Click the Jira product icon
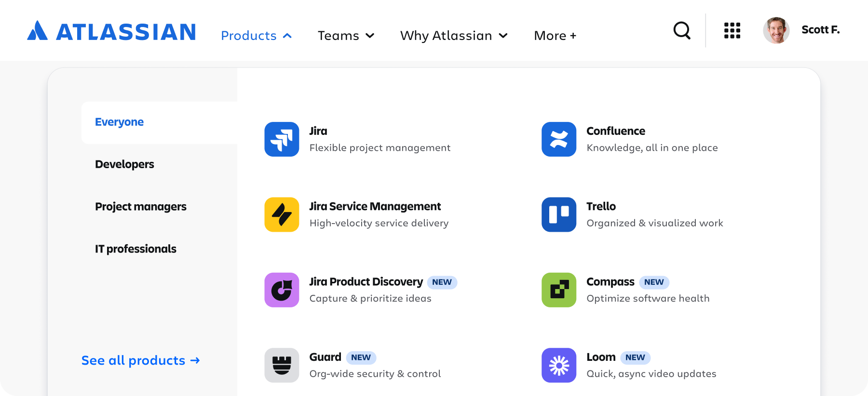 [x=282, y=139]
